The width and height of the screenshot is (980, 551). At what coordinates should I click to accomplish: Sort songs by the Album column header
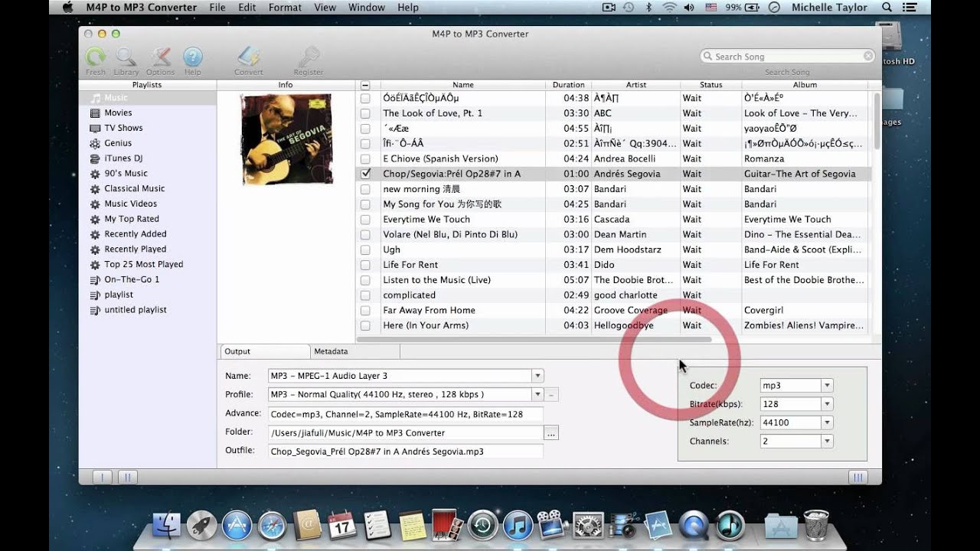point(805,85)
